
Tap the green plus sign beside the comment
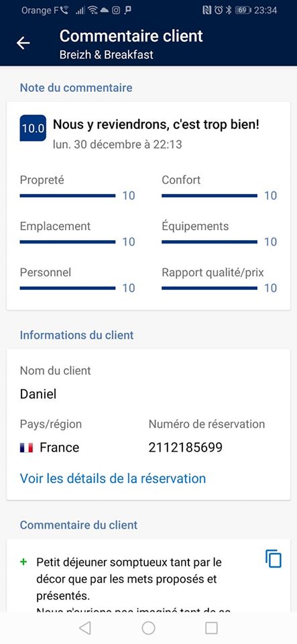23,561
